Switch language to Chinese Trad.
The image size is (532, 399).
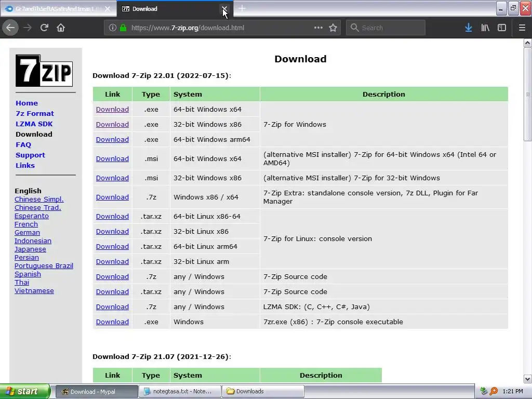(37, 208)
